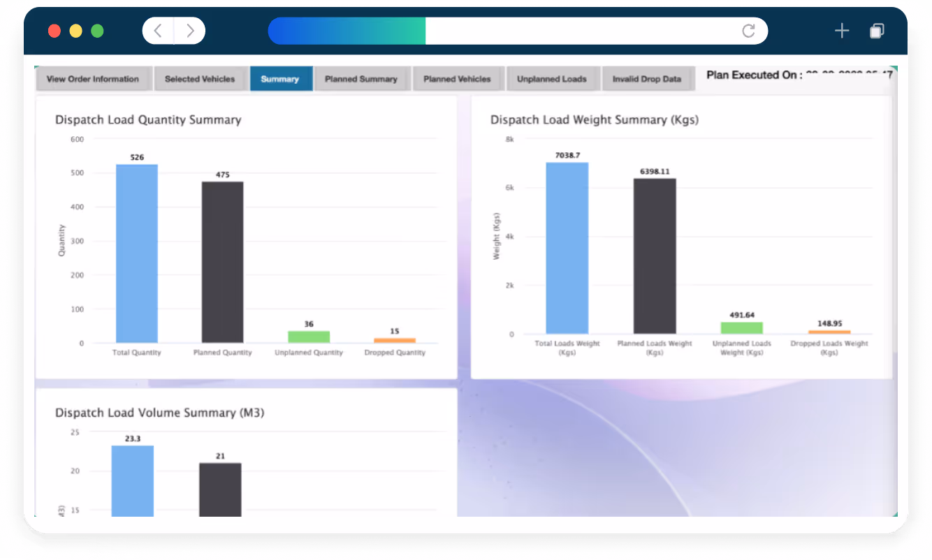Open the Unplanned Loads tab
The height and width of the screenshot is (560, 932).
pyautogui.click(x=552, y=79)
